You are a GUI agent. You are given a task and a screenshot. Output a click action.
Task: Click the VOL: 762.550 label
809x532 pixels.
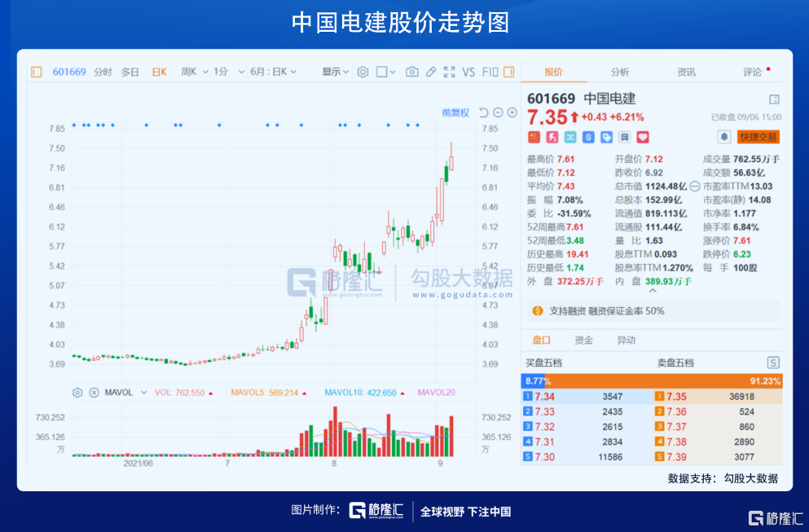179,393
